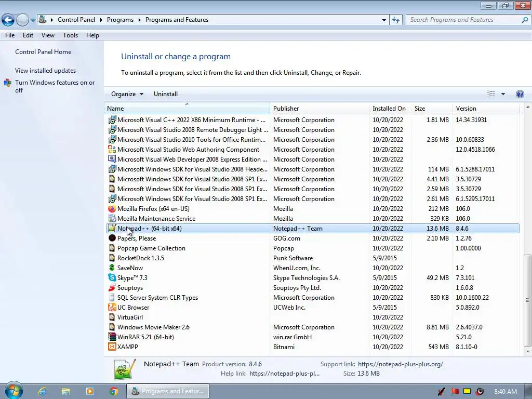Click the Programs breadcrumb in address bar

[120, 20]
